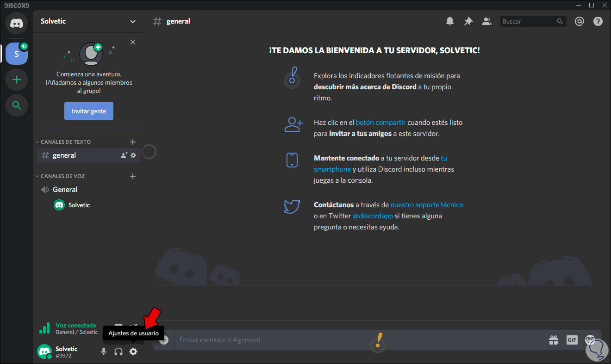Screen dimensions: 611x364
Task: Maximize the Discord window
Action: (x=592, y=5)
